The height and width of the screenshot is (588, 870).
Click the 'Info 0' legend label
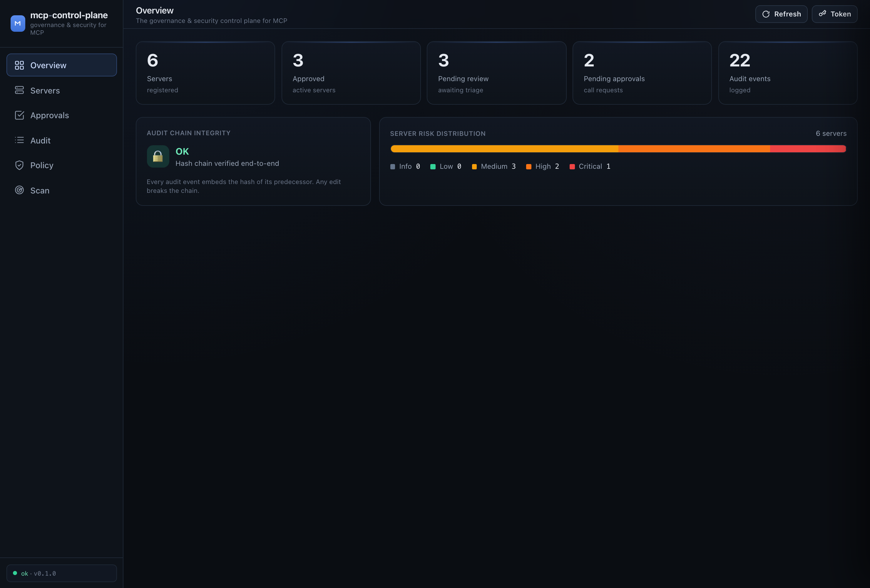pyautogui.click(x=409, y=166)
